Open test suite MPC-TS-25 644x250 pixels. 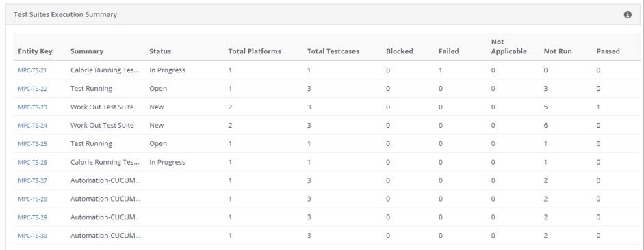[x=32, y=144]
